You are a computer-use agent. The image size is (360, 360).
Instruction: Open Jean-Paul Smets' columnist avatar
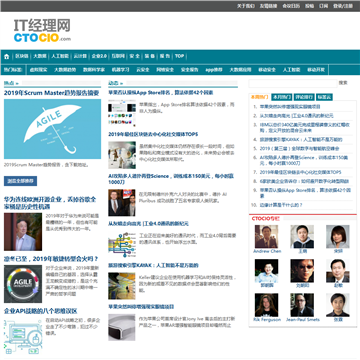click(302, 305)
